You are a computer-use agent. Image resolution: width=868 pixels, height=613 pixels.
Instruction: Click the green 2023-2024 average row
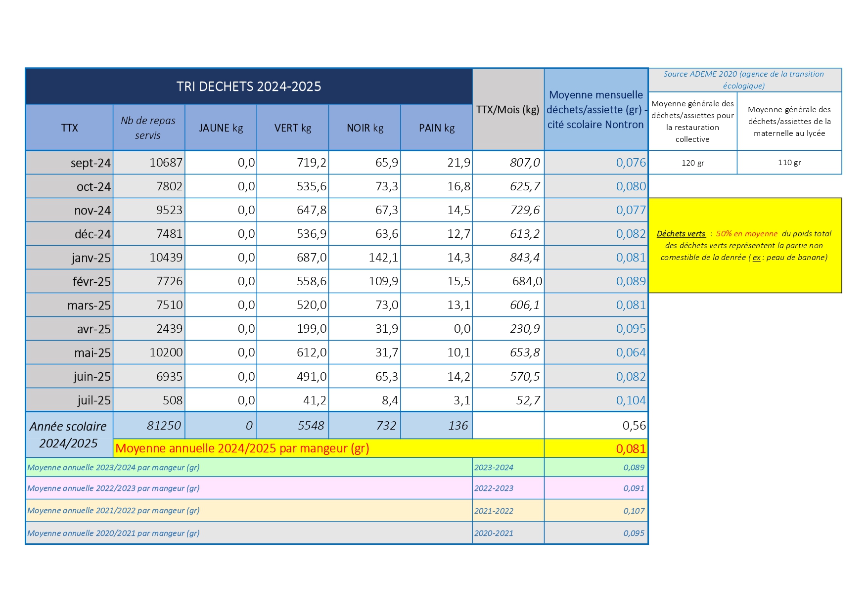click(x=337, y=467)
